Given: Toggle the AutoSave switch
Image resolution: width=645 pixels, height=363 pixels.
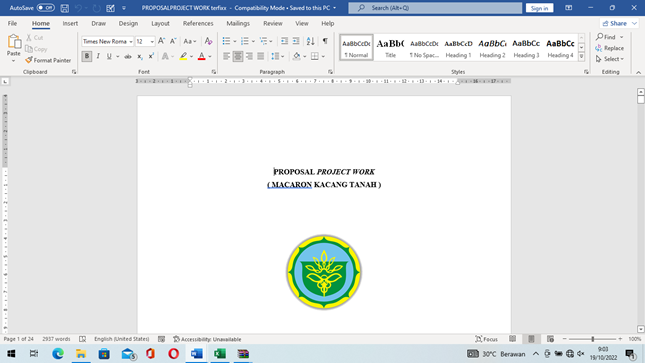Looking at the screenshot, I should (46, 8).
